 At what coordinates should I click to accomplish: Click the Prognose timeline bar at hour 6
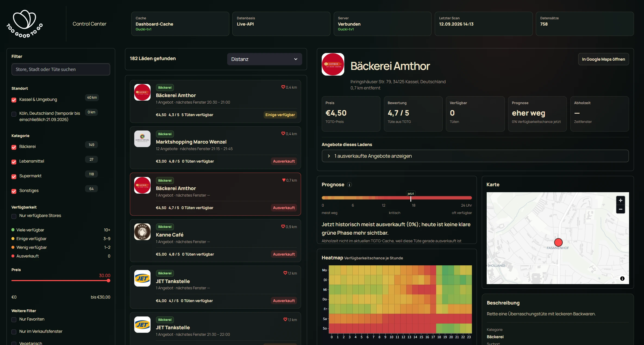click(359, 198)
